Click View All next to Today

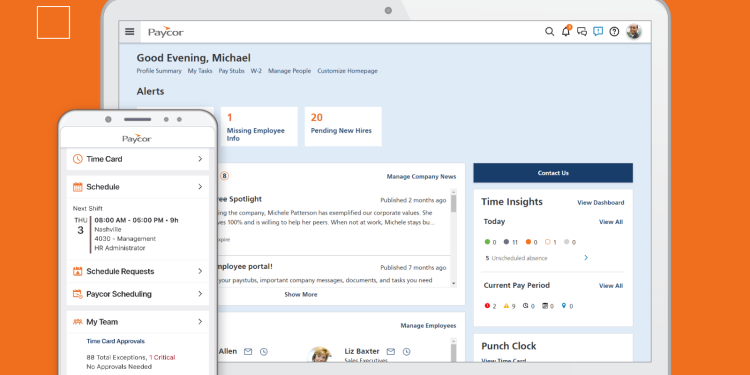pyautogui.click(x=611, y=222)
